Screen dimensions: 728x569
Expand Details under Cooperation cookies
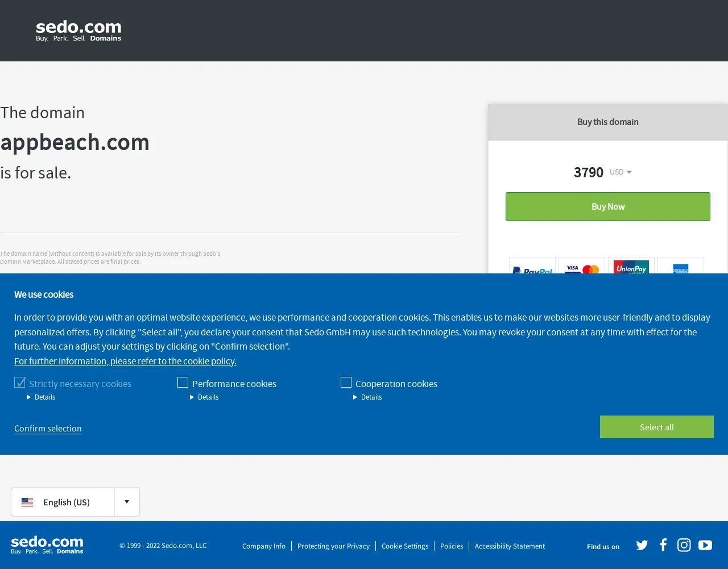[x=367, y=397]
